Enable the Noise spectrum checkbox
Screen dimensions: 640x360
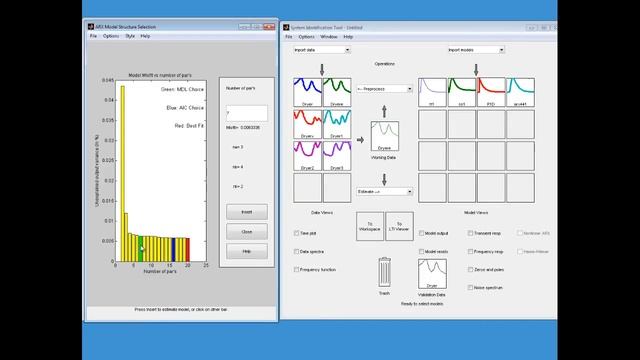pyautogui.click(x=470, y=287)
